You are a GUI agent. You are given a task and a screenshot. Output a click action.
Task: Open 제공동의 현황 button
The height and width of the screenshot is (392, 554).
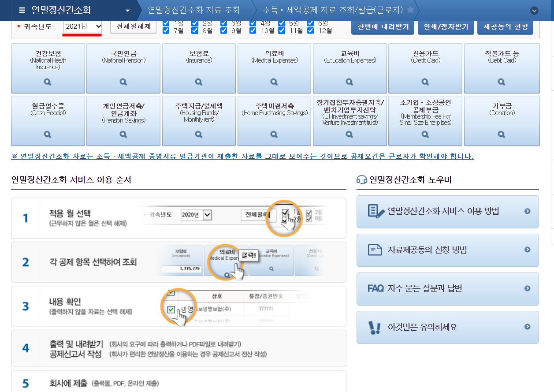tap(505, 27)
